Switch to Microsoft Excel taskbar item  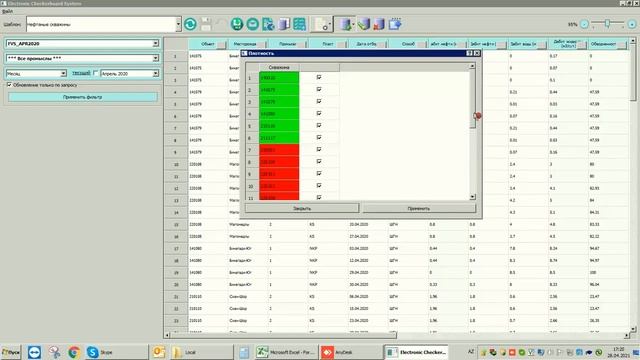pos(286,352)
